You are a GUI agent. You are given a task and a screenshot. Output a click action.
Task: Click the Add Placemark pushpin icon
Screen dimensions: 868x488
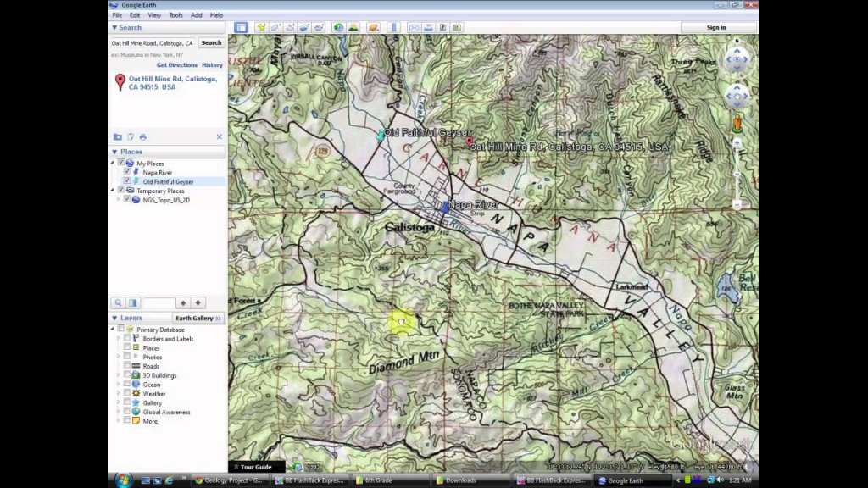261,28
